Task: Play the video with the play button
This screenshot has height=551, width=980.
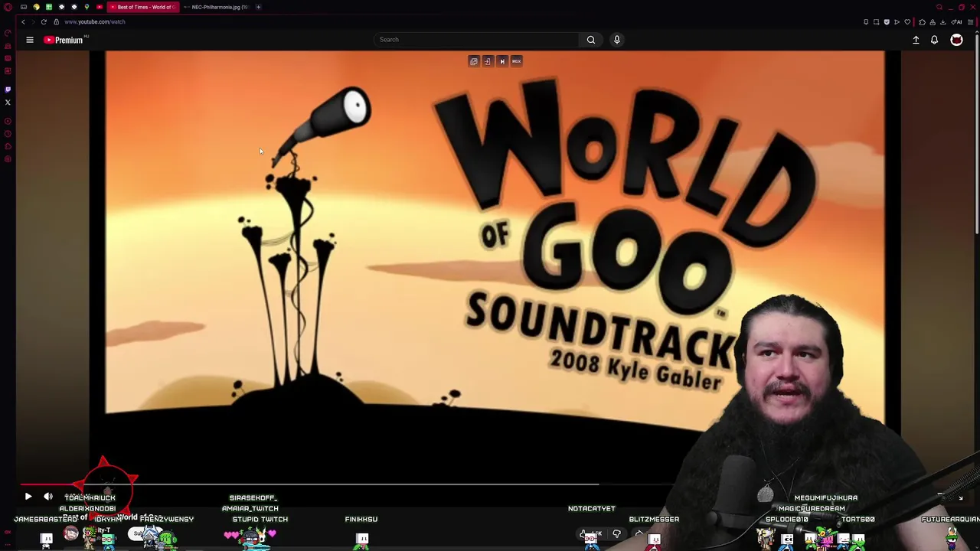Action: (28, 497)
